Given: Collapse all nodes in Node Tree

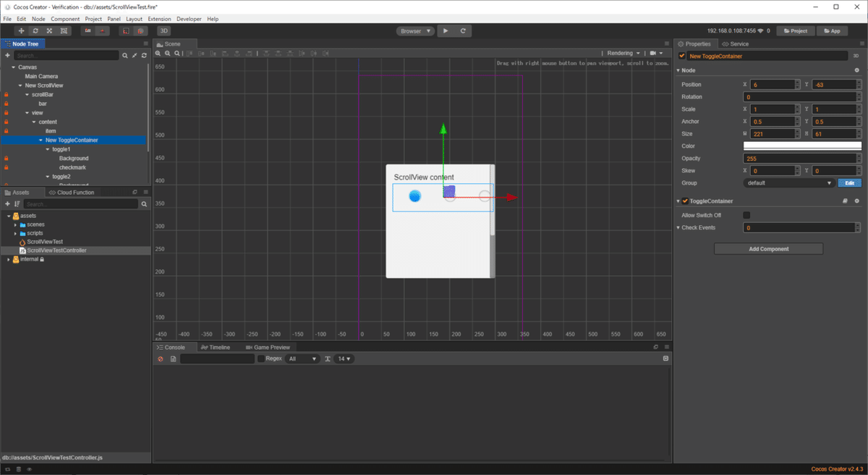Looking at the screenshot, I should pos(135,55).
